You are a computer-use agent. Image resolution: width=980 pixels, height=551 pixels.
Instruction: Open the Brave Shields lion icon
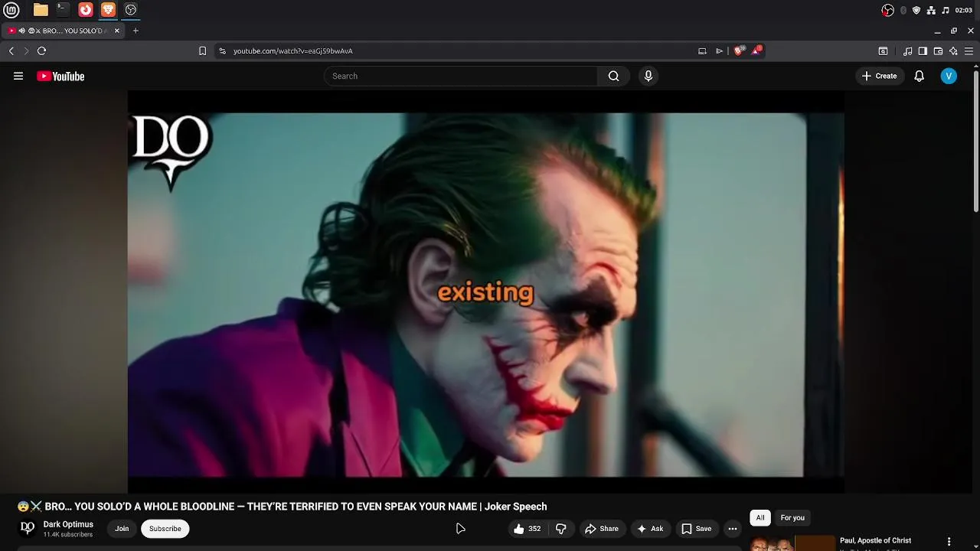point(739,51)
